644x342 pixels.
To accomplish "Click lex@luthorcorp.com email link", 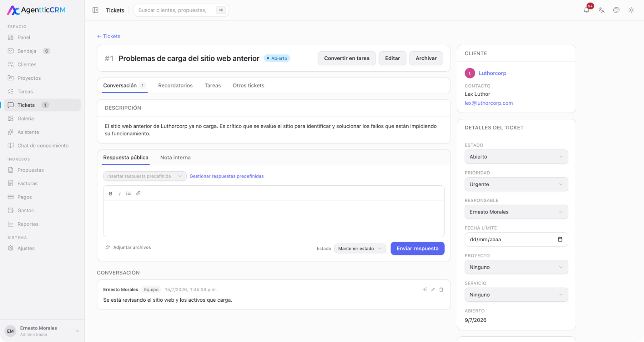I will coord(489,103).
